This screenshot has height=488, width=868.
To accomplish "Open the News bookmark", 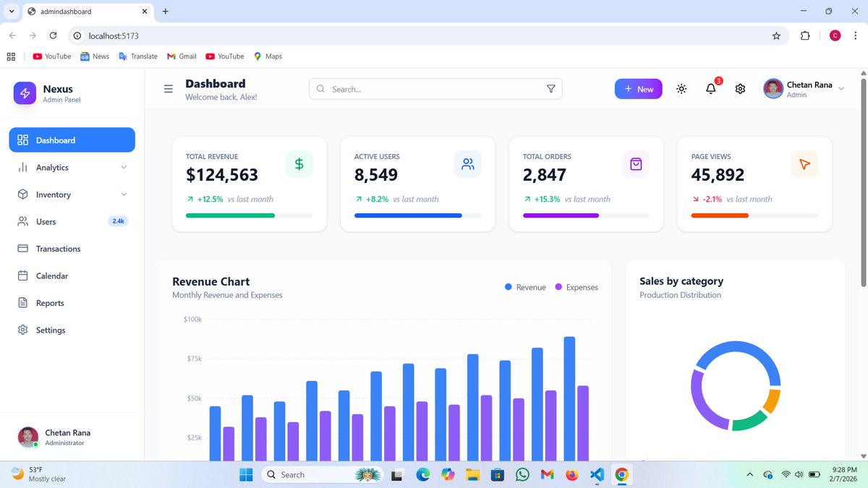I will [95, 56].
